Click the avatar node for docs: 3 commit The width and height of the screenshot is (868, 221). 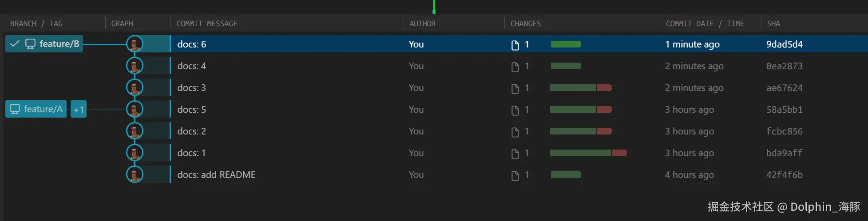click(x=135, y=87)
